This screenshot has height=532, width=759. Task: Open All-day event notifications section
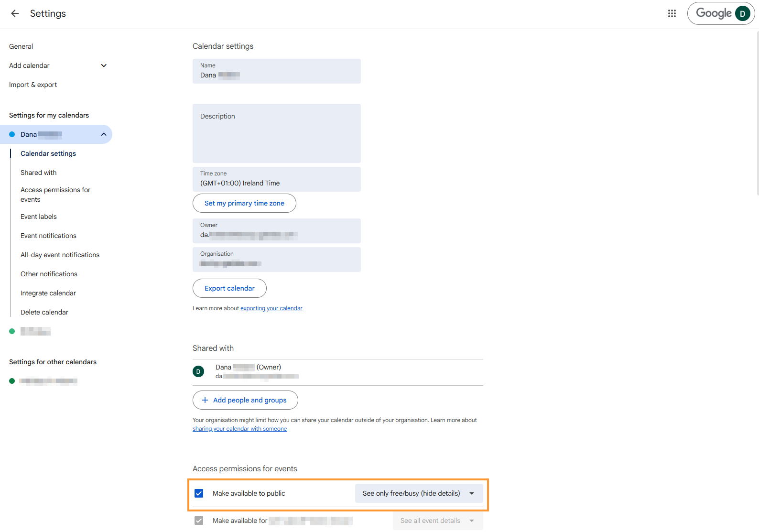coord(60,255)
